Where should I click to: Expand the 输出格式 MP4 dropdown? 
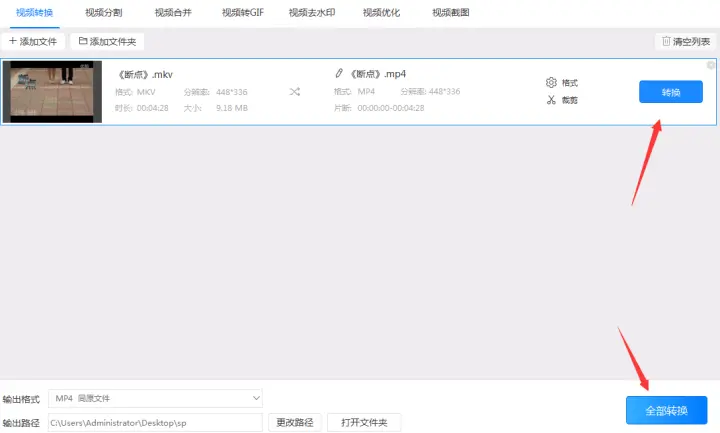click(x=155, y=398)
